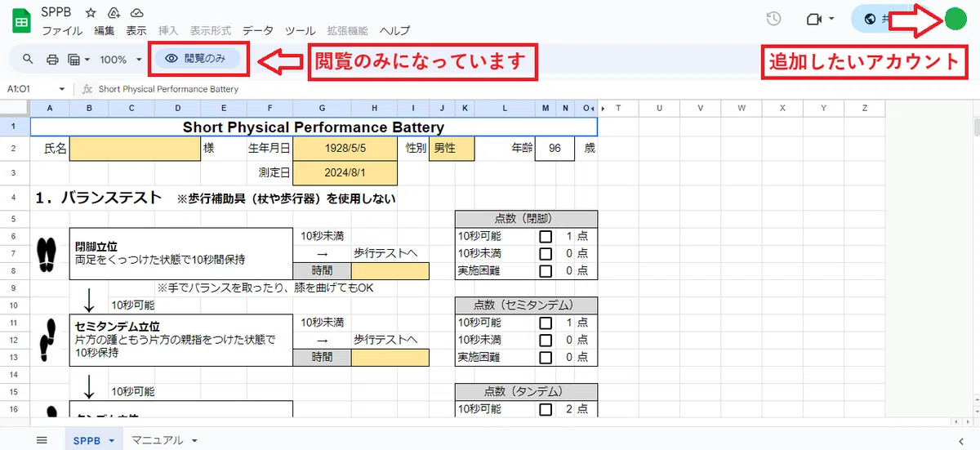
Task: Open the zoom 100% dropdown
Action: pos(121,59)
